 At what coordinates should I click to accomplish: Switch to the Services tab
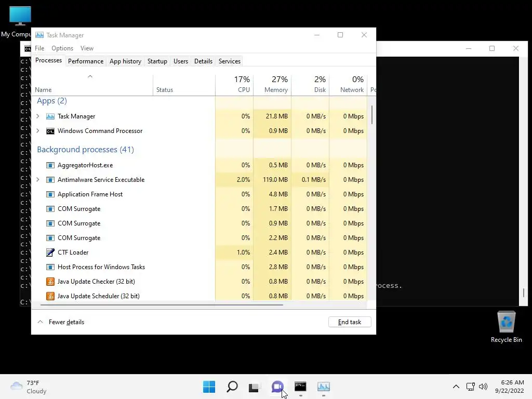(229, 61)
